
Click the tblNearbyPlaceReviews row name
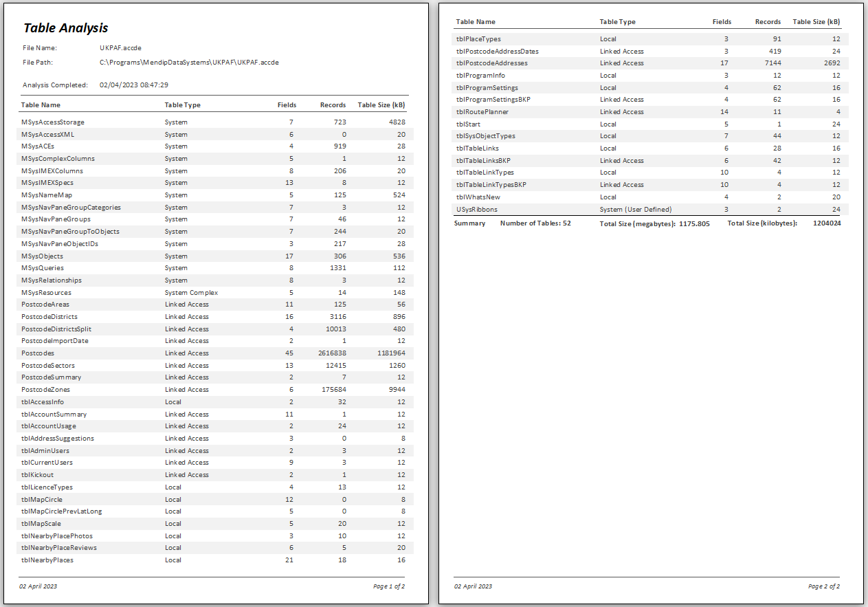(59, 548)
